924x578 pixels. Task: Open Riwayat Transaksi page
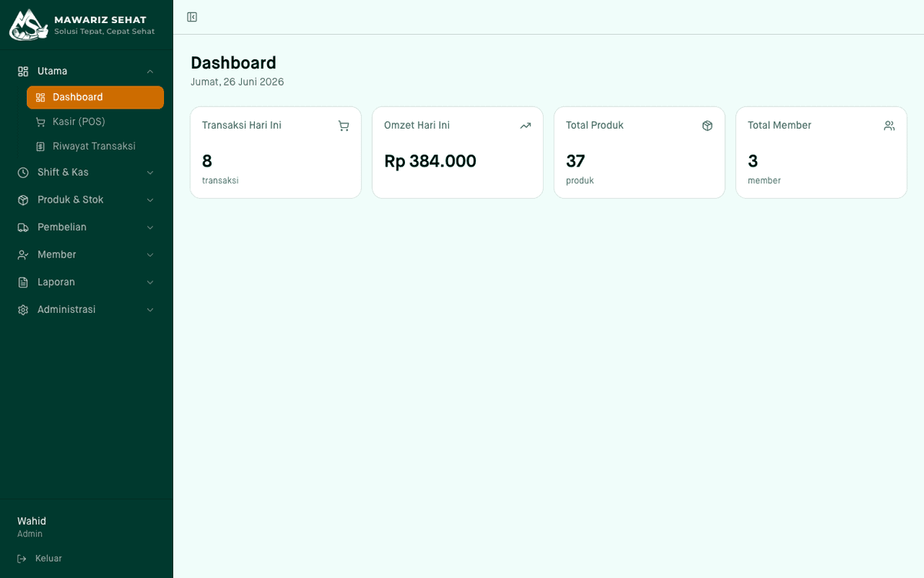click(x=95, y=146)
